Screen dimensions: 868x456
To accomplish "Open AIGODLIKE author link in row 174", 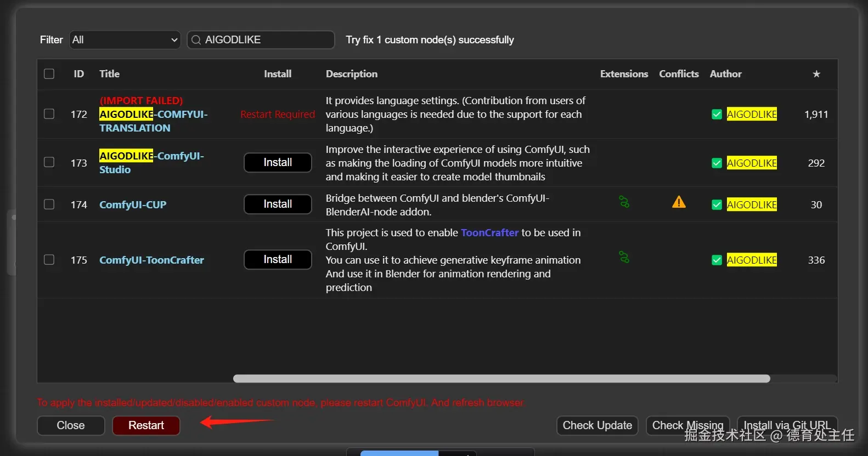I will click(752, 205).
